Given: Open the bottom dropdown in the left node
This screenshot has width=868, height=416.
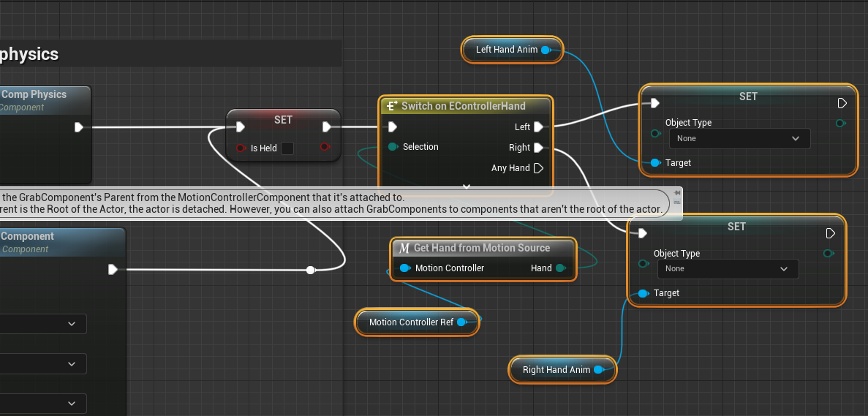Looking at the screenshot, I should point(43,404).
